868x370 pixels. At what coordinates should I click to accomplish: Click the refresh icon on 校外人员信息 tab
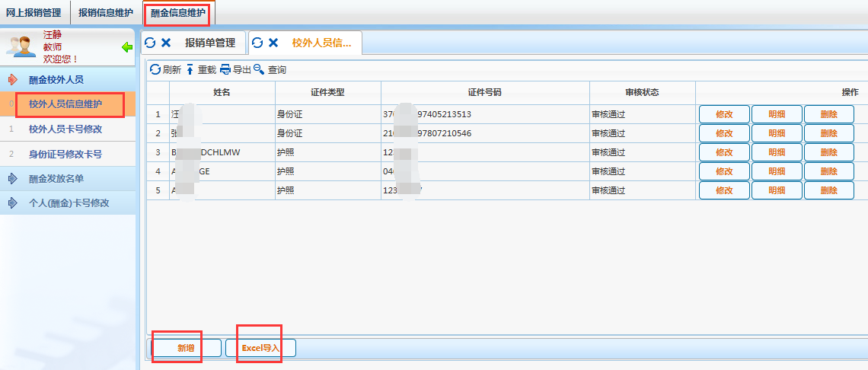pos(257,43)
